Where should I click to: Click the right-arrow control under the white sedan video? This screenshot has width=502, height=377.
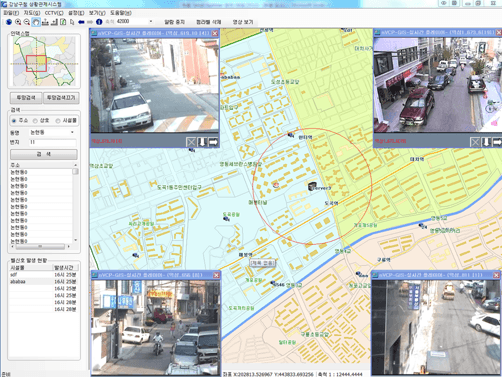click(x=213, y=142)
